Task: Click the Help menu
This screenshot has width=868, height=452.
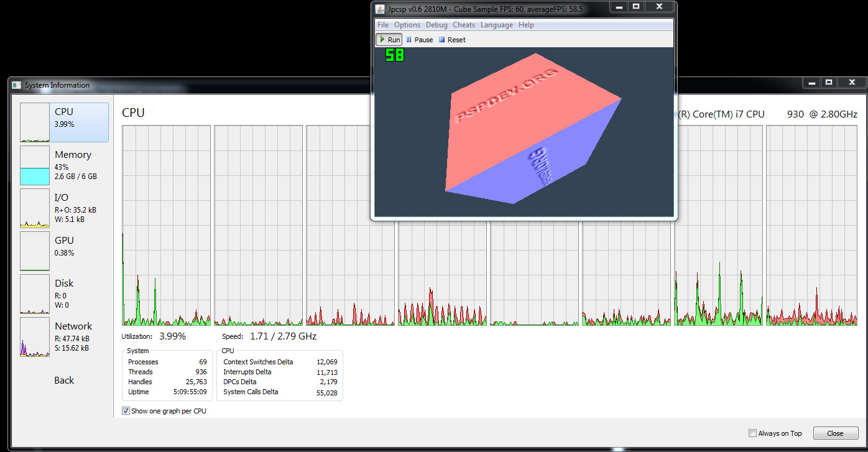Action: [x=526, y=25]
